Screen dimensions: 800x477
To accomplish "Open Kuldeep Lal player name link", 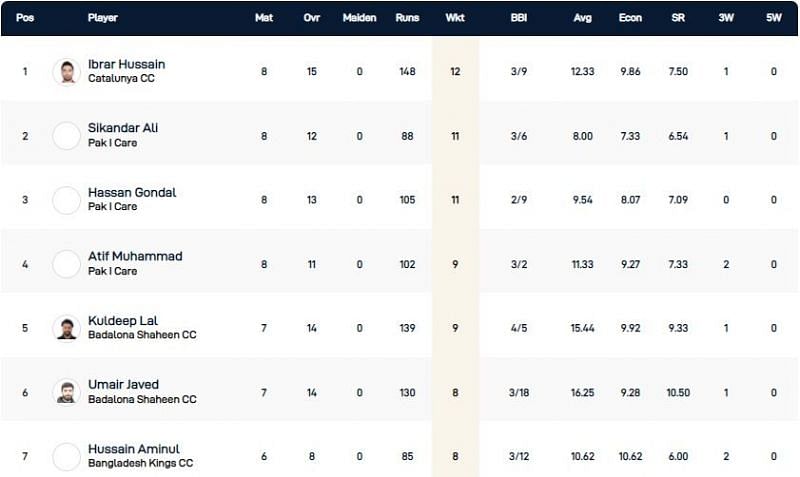I will (x=121, y=320).
